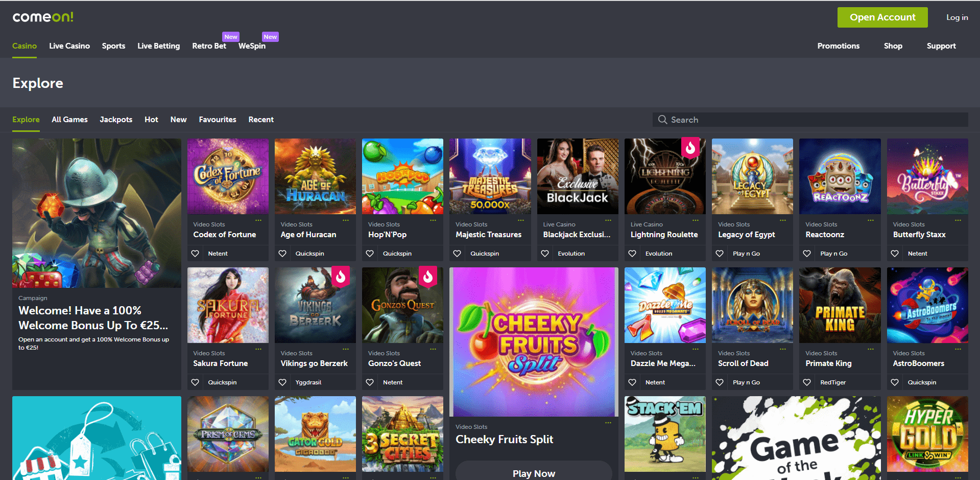
Task: Favourite Legacy of Egypt with heart icon
Action: click(x=720, y=254)
